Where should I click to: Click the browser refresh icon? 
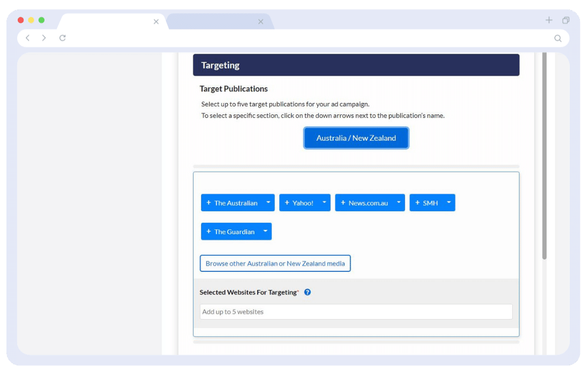62,38
